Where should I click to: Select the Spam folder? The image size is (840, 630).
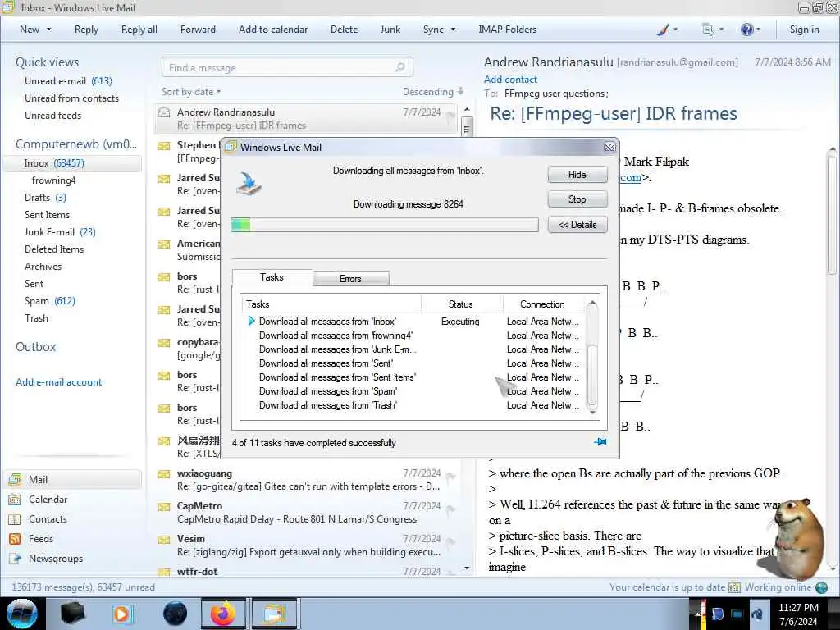pyautogui.click(x=50, y=301)
